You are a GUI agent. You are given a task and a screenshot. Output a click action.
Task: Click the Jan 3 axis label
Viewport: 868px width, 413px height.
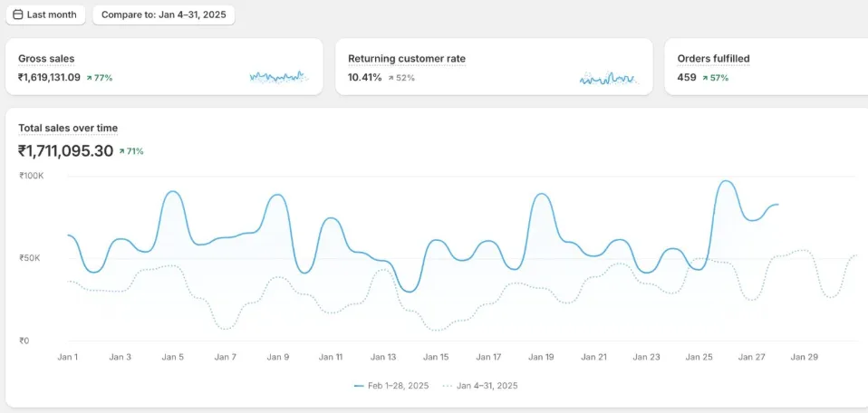tap(121, 357)
